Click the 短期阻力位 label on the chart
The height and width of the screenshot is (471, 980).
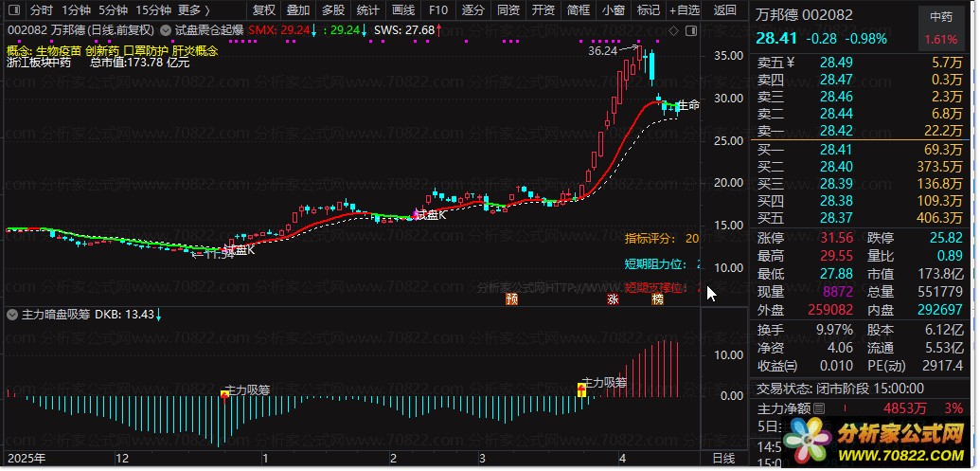[x=655, y=264]
